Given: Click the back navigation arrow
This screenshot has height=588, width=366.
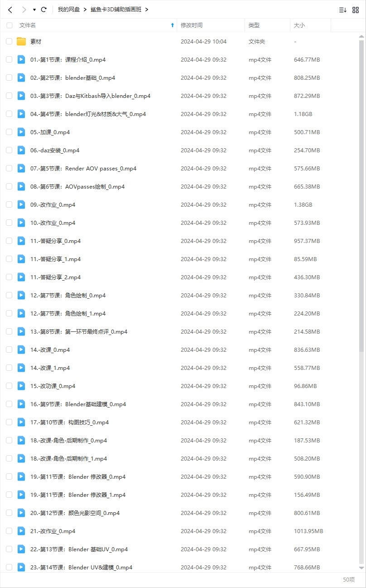Looking at the screenshot, I should click(x=10, y=9).
